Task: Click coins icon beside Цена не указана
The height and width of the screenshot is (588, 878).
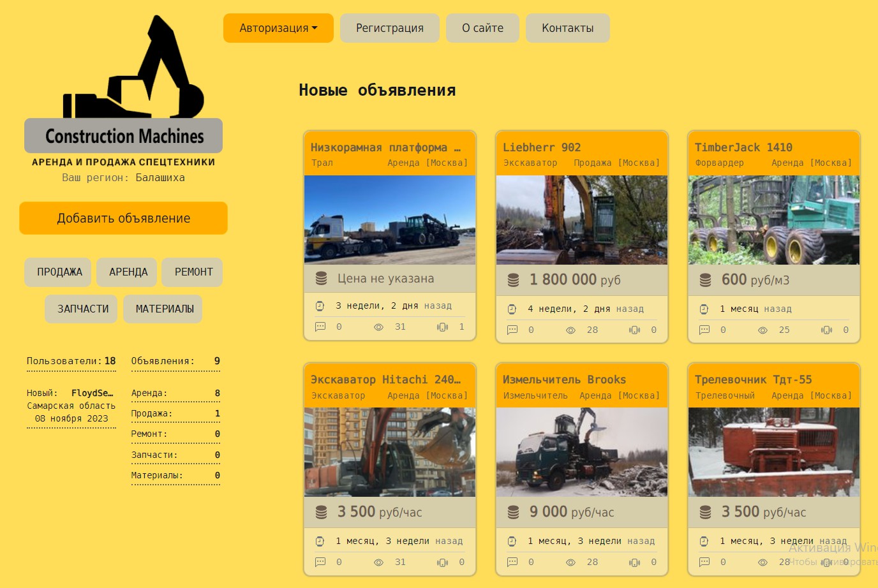Action: pos(322,279)
